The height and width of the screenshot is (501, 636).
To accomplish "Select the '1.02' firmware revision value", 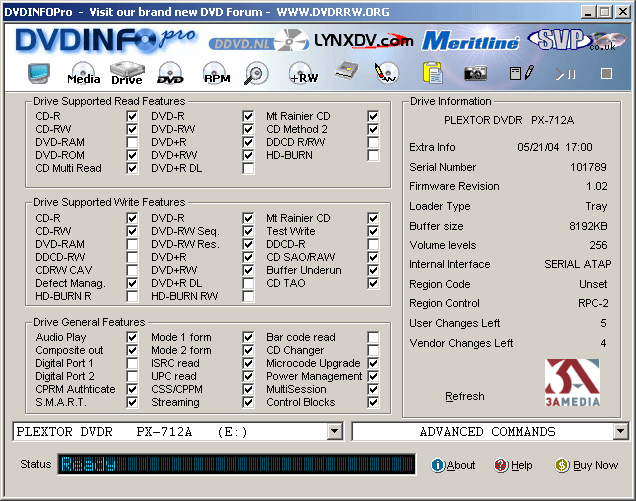I will click(597, 186).
